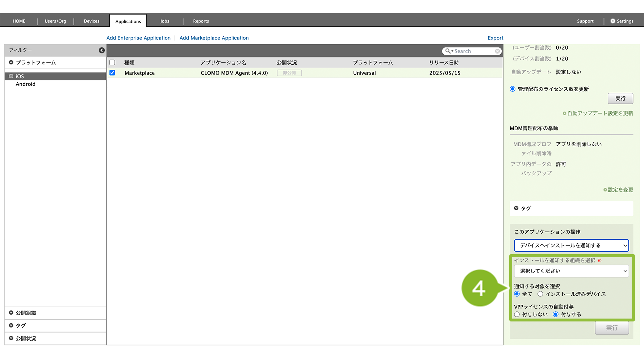
Task: Open the Jobs tab
Action: (164, 21)
